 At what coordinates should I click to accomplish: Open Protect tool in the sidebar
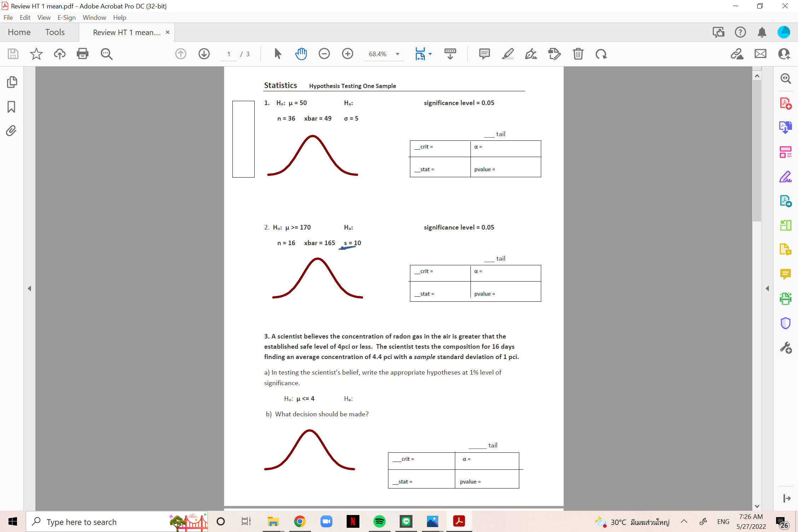click(x=786, y=323)
